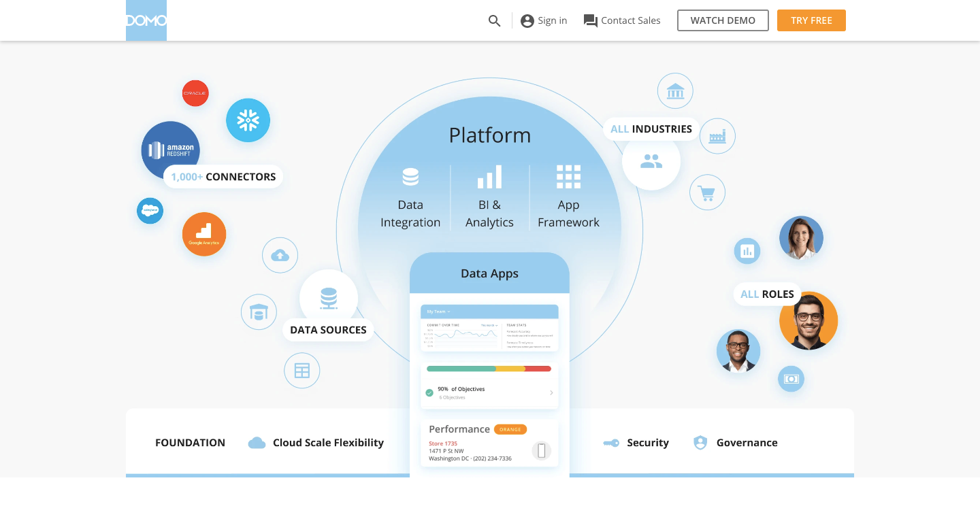Choose the shopping cart industry icon

point(708,192)
